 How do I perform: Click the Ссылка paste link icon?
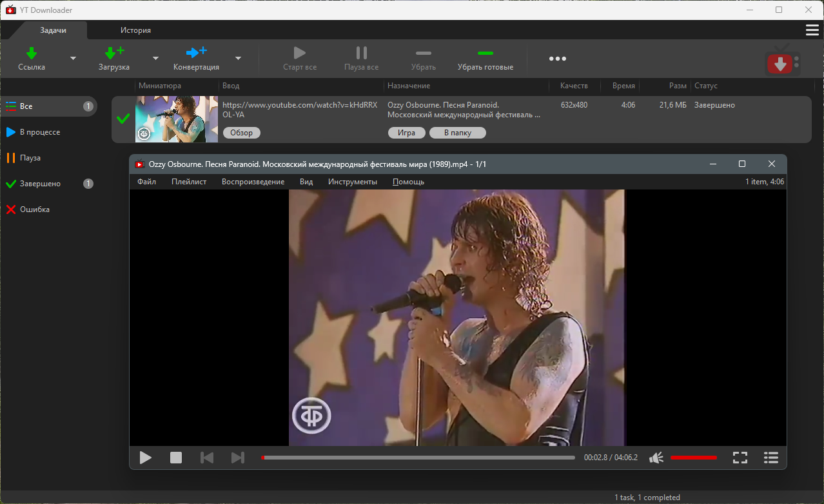coord(31,52)
